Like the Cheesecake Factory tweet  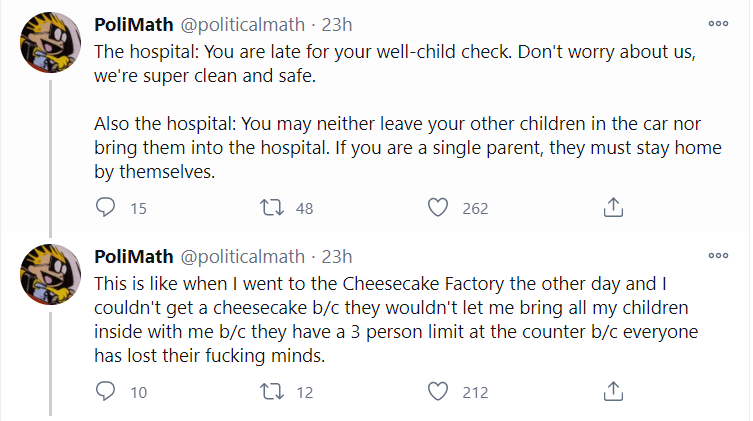point(437,391)
